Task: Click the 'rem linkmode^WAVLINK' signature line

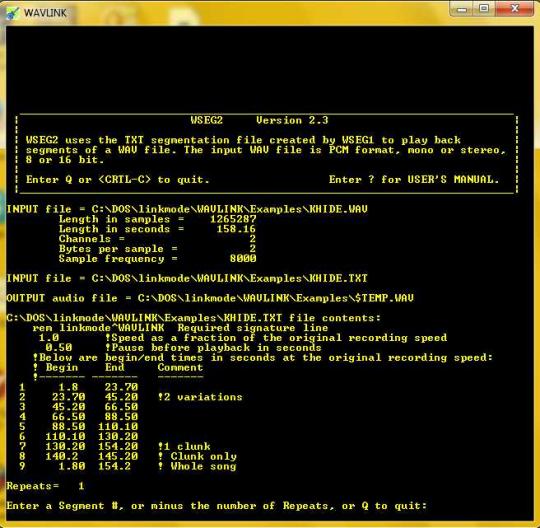Action: pyautogui.click(x=180, y=328)
